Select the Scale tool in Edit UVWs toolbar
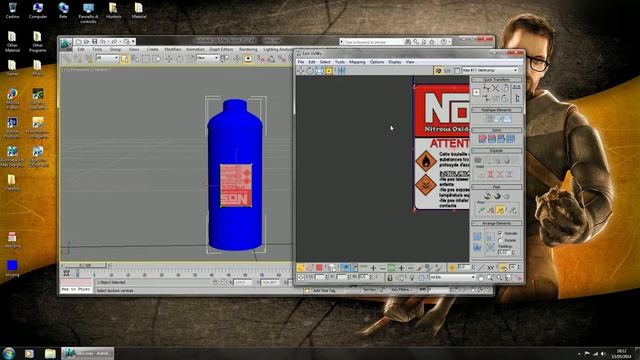This screenshot has width=640, height=360. (x=319, y=71)
